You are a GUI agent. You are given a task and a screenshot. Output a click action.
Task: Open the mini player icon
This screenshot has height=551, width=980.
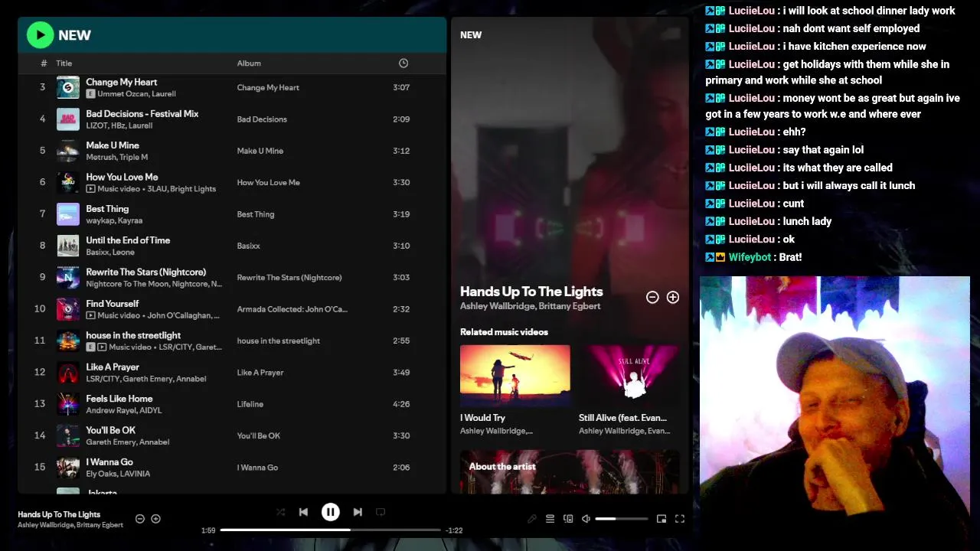(661, 519)
